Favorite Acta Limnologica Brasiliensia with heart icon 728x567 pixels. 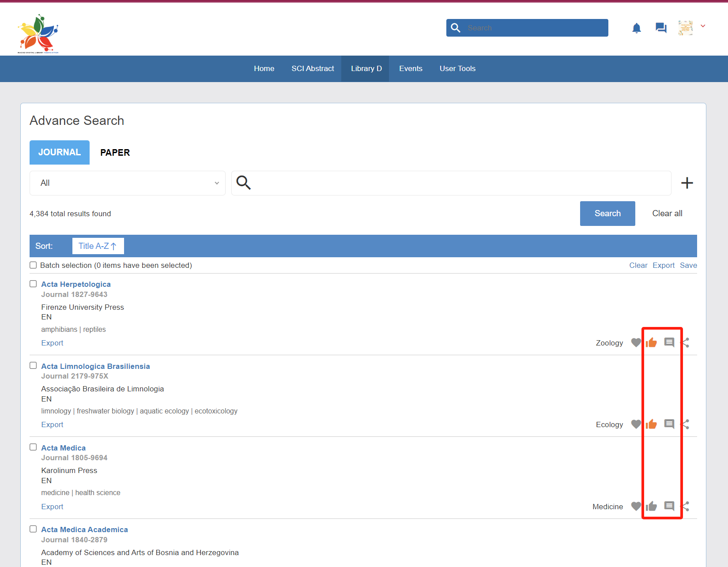pyautogui.click(x=636, y=424)
